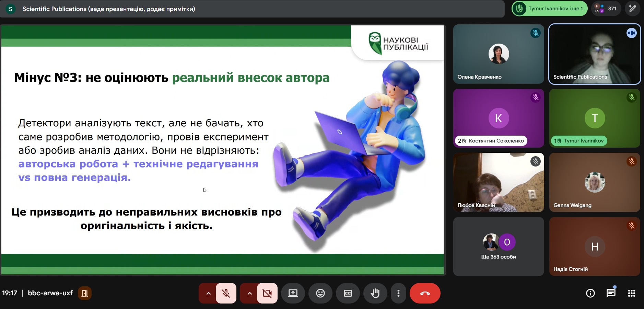Toggle closed captions button

pyautogui.click(x=348, y=293)
